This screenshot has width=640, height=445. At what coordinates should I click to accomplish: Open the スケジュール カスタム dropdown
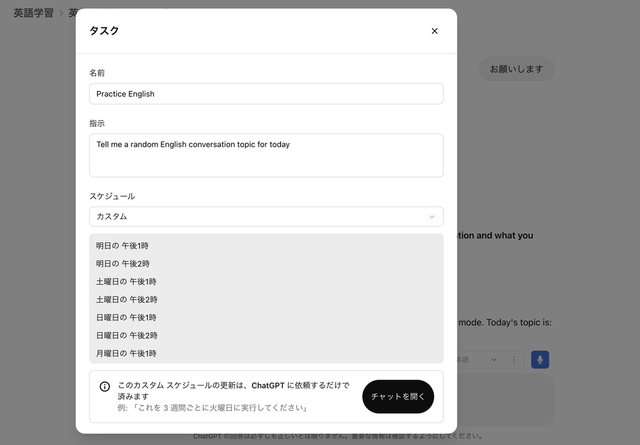(266, 216)
